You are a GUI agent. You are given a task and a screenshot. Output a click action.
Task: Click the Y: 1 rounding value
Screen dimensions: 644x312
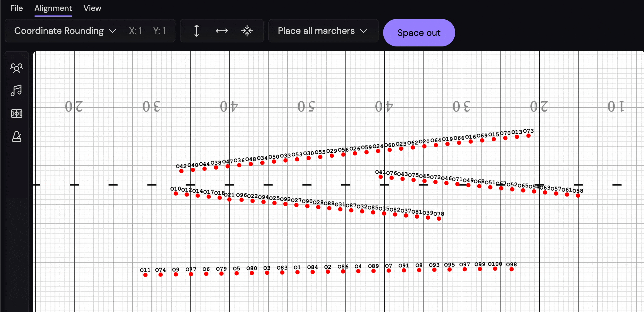pyautogui.click(x=160, y=31)
